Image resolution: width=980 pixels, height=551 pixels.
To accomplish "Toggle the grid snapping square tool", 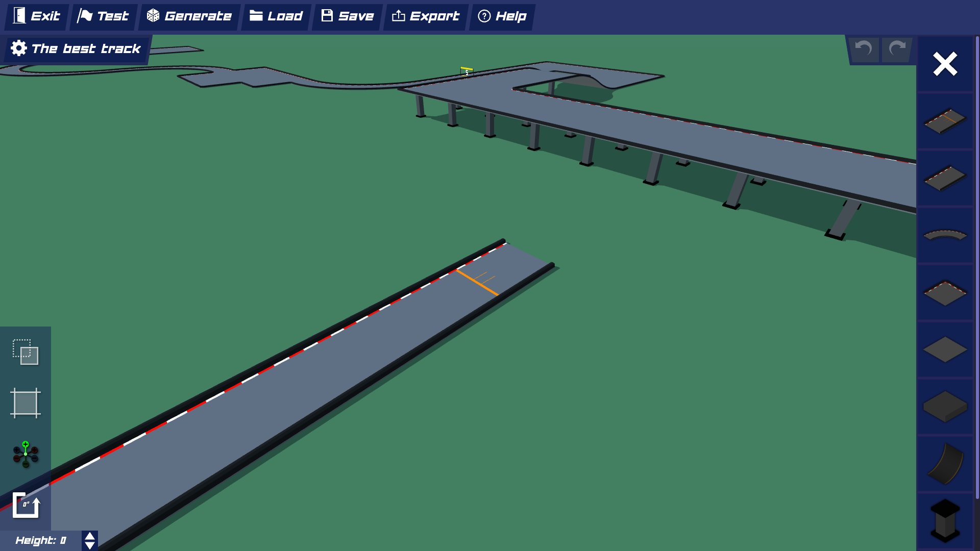I will pyautogui.click(x=26, y=403).
